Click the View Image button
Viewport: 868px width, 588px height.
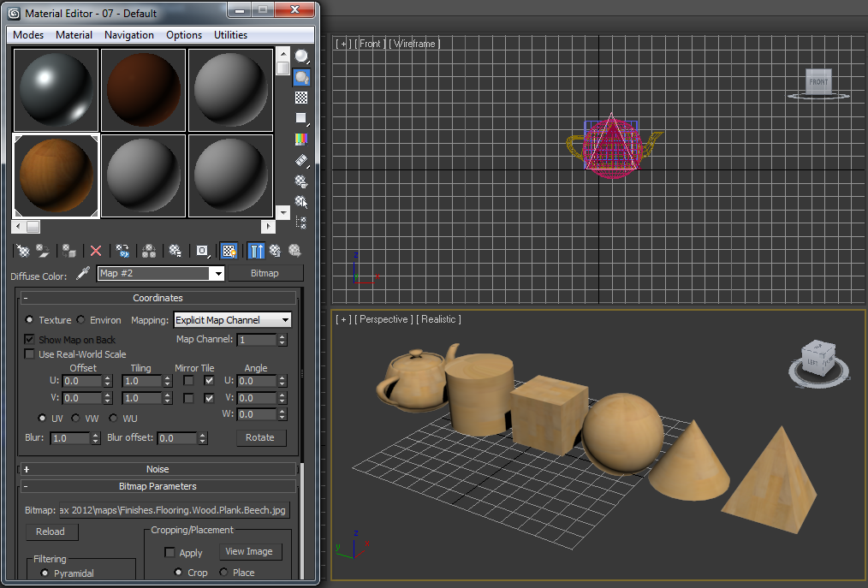point(250,551)
